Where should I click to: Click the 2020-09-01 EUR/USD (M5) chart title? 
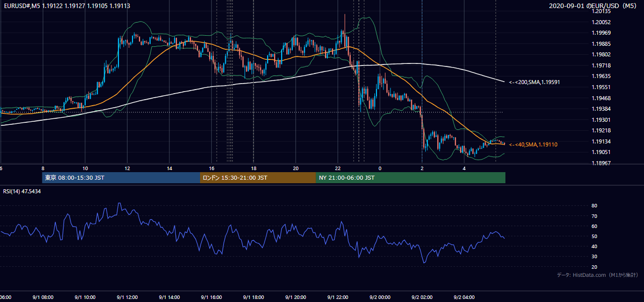594,6
